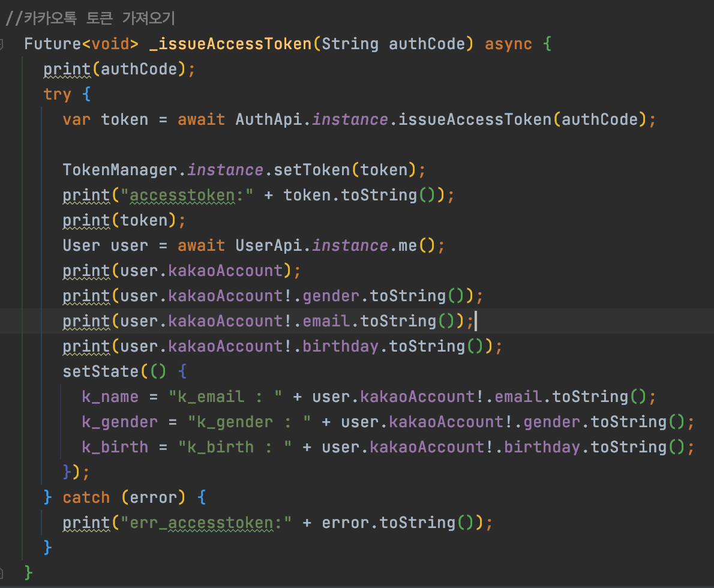Click the var keyword before token

(77, 119)
